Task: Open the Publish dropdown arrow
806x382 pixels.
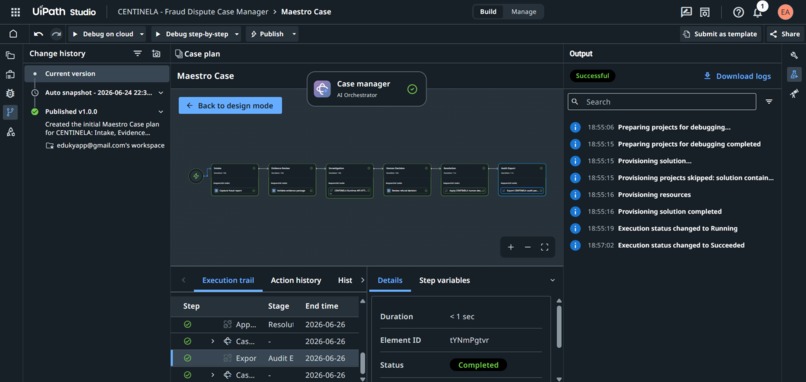Action: click(294, 34)
